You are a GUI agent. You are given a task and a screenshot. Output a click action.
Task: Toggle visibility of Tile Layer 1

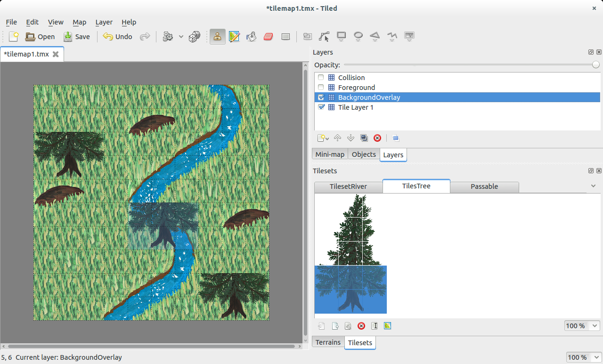pyautogui.click(x=321, y=107)
